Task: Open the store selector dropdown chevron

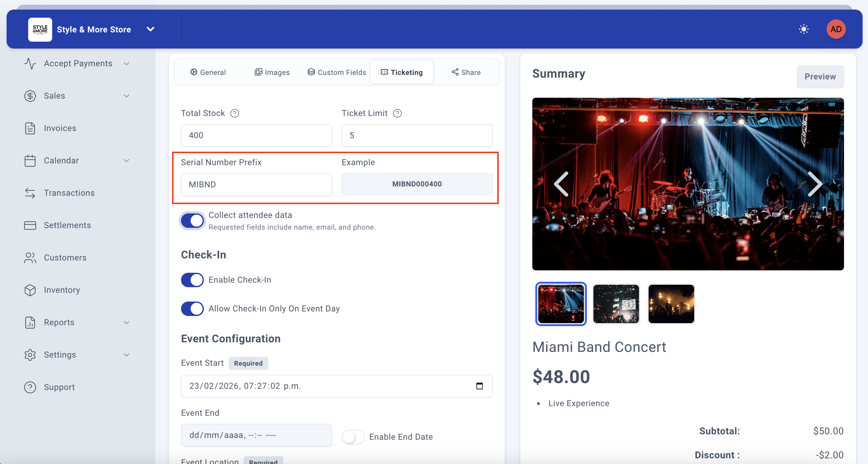Action: (150, 29)
